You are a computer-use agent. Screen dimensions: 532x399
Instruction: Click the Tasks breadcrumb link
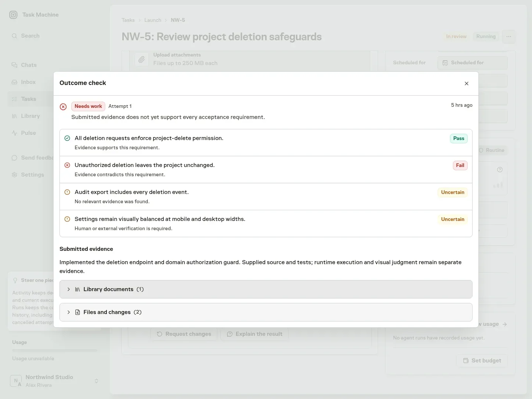pos(128,20)
